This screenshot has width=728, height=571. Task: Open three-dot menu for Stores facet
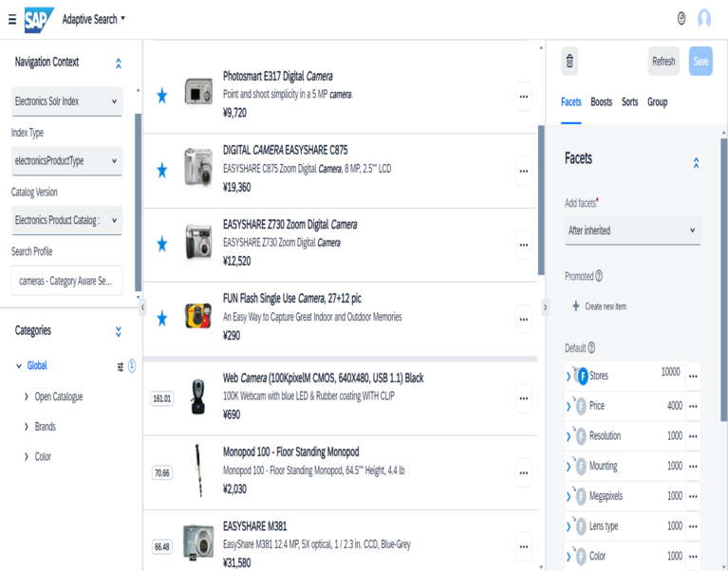coord(693,376)
